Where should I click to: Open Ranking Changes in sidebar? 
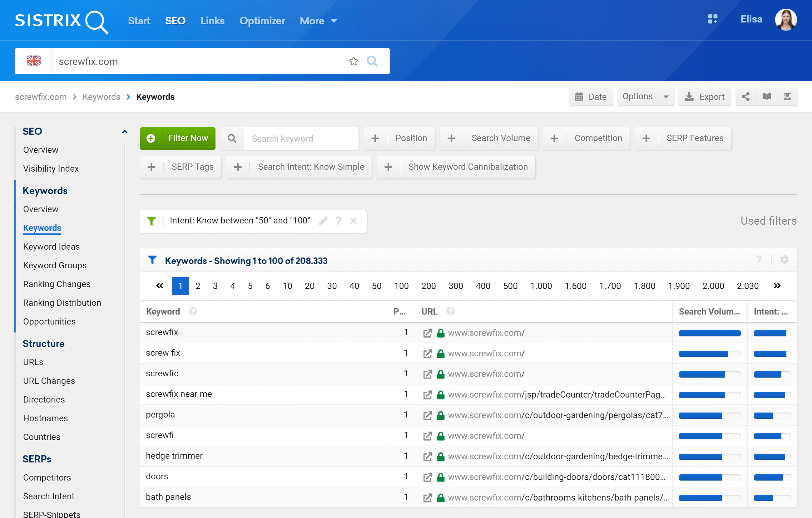[57, 284]
